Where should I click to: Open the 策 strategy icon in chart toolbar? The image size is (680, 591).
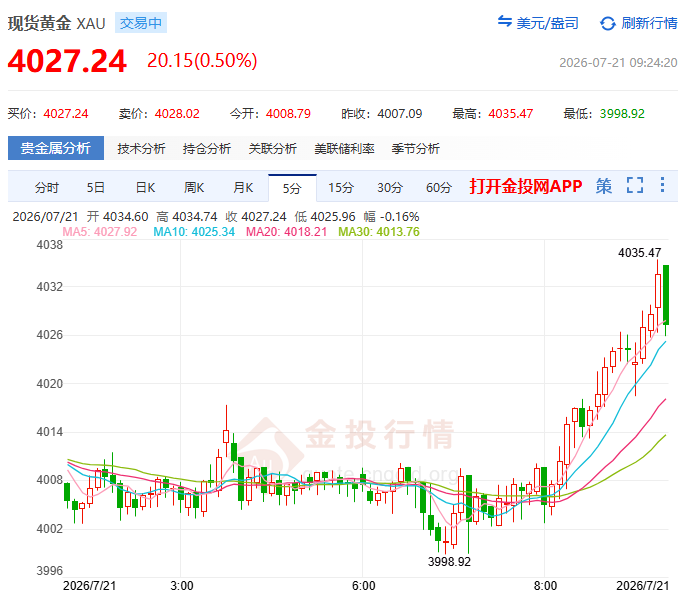click(604, 186)
